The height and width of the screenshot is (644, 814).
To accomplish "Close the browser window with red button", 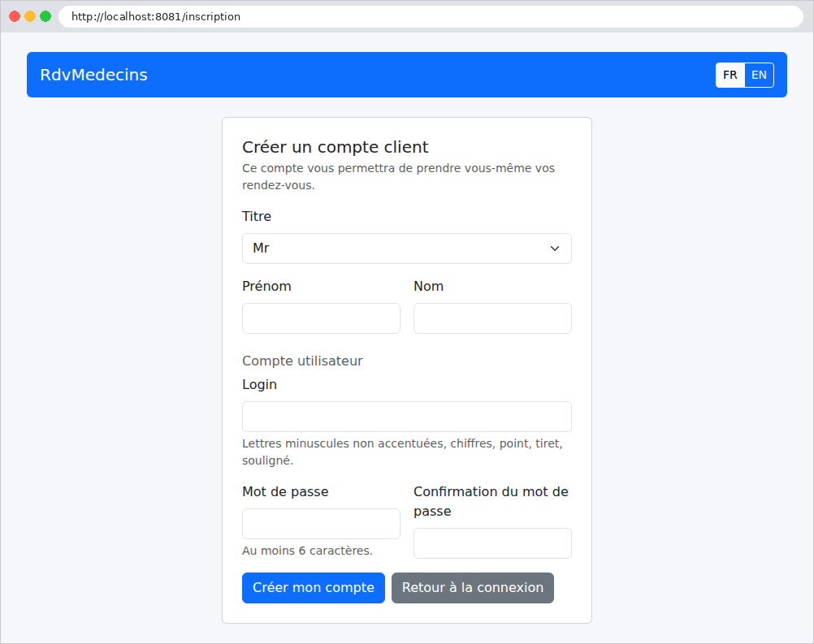I will click(15, 16).
